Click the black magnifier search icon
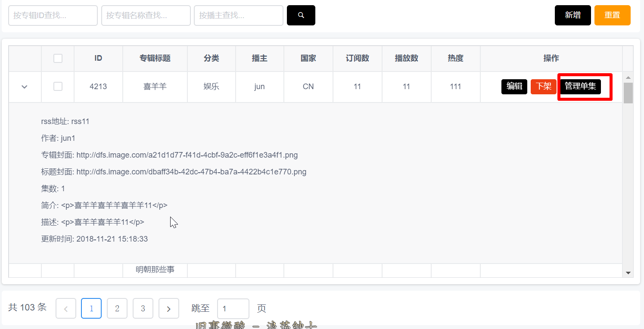This screenshot has height=329, width=644. click(301, 15)
